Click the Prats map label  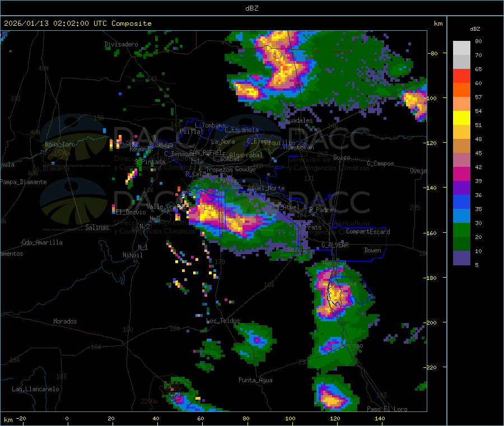313,227
